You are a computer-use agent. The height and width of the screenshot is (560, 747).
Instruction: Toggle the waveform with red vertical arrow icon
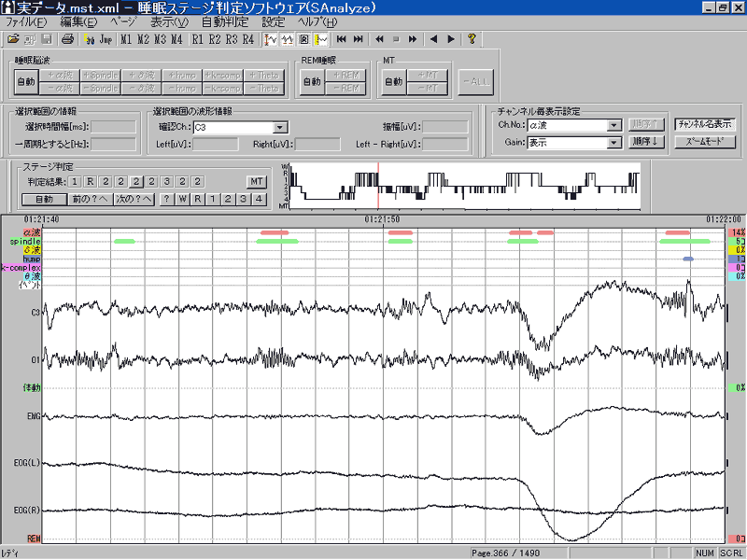(270, 39)
